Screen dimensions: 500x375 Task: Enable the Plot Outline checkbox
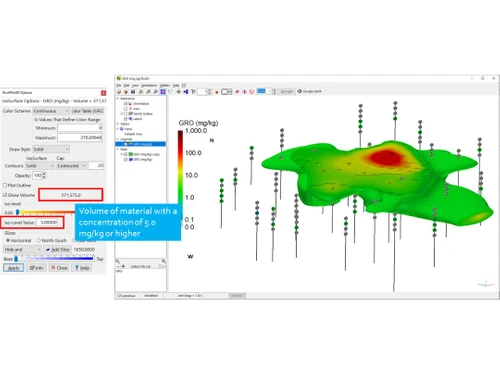pyautogui.click(x=5, y=185)
